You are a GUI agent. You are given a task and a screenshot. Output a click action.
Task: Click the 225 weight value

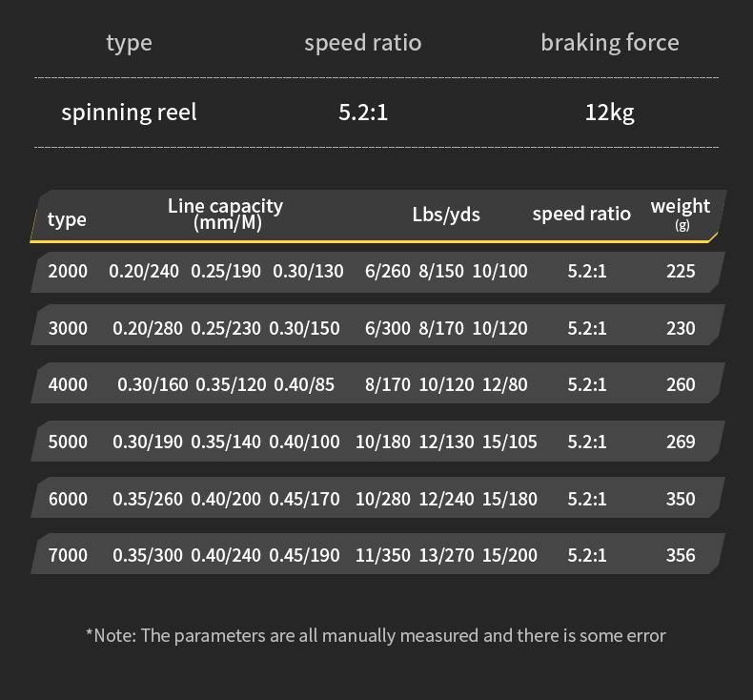pyautogui.click(x=681, y=272)
